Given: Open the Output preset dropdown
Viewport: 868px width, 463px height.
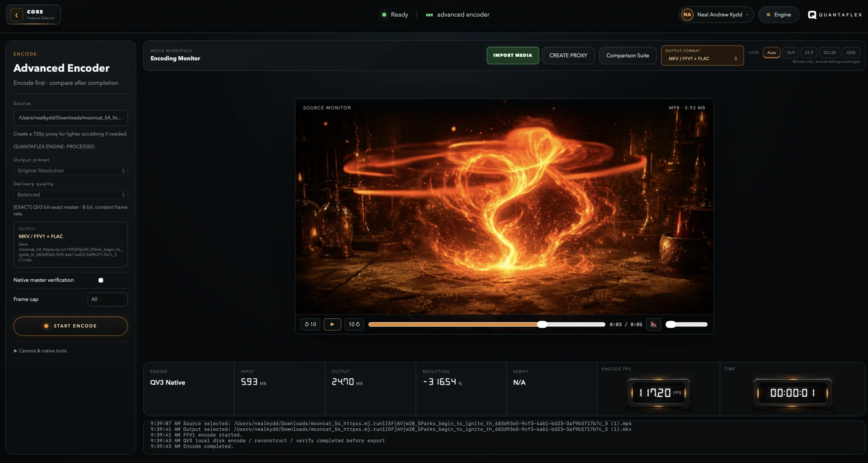Looking at the screenshot, I should [x=71, y=171].
